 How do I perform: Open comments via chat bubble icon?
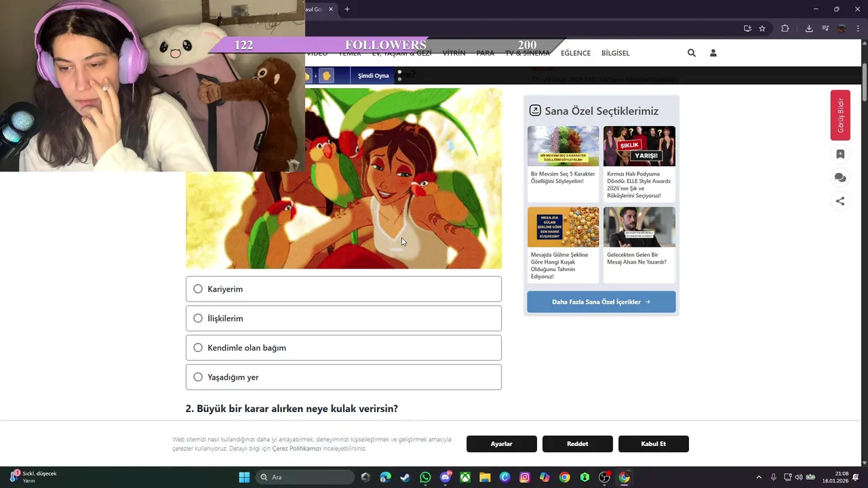[x=840, y=178]
